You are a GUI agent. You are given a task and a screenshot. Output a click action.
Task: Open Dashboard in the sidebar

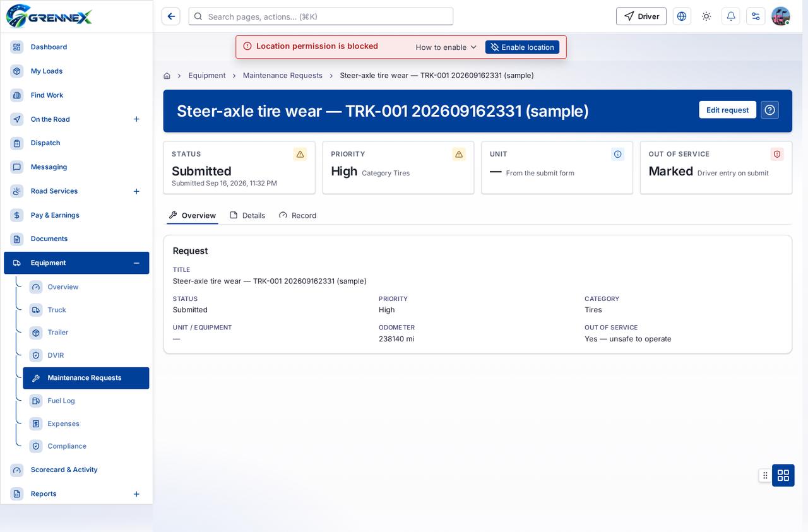pyautogui.click(x=76, y=47)
